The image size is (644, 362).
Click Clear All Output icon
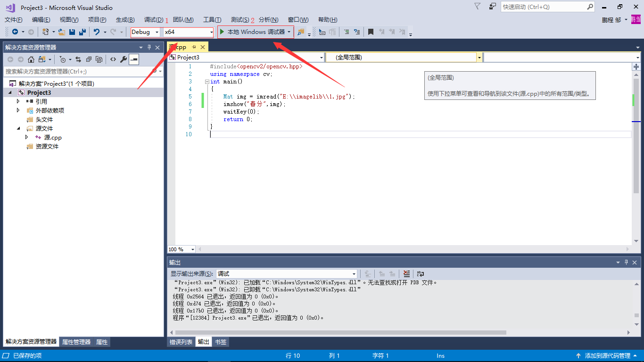point(407,274)
